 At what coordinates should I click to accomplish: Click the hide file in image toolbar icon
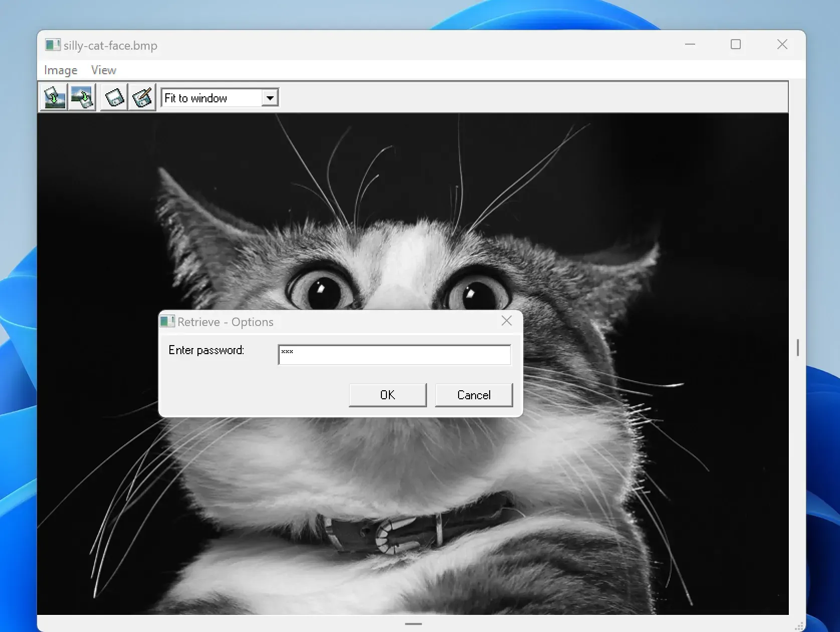(x=54, y=97)
